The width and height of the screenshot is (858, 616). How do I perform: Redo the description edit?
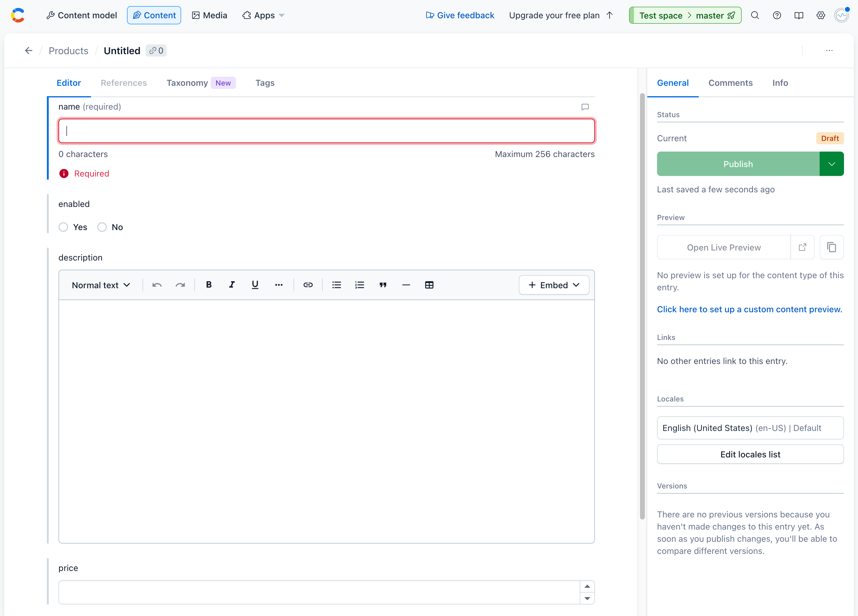[180, 285]
